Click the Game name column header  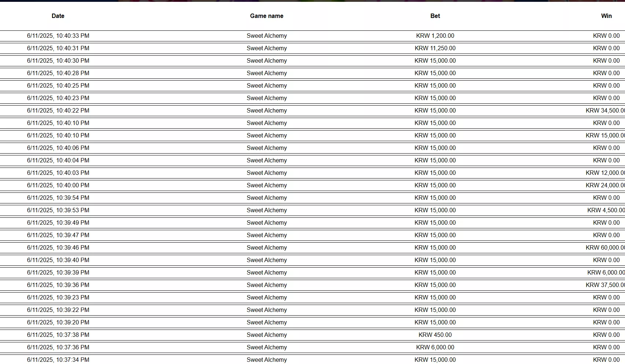tap(266, 16)
